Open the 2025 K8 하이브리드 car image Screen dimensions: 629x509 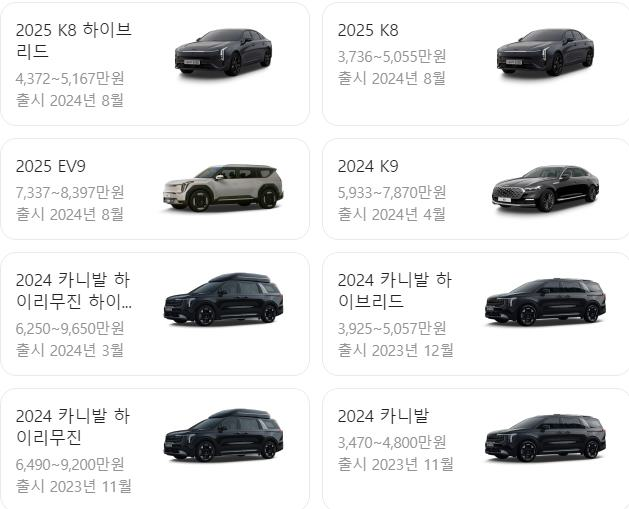click(223, 53)
